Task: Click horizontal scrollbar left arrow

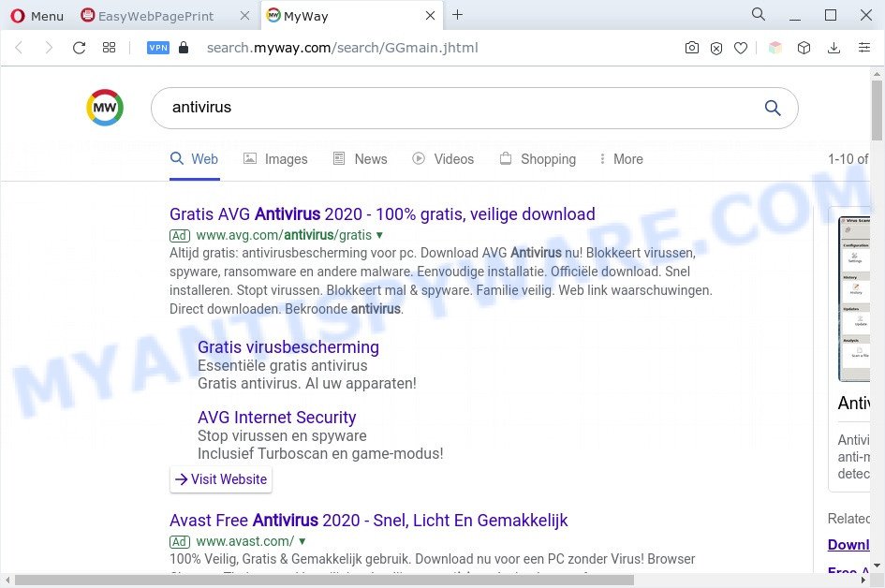Action: click(x=7, y=581)
